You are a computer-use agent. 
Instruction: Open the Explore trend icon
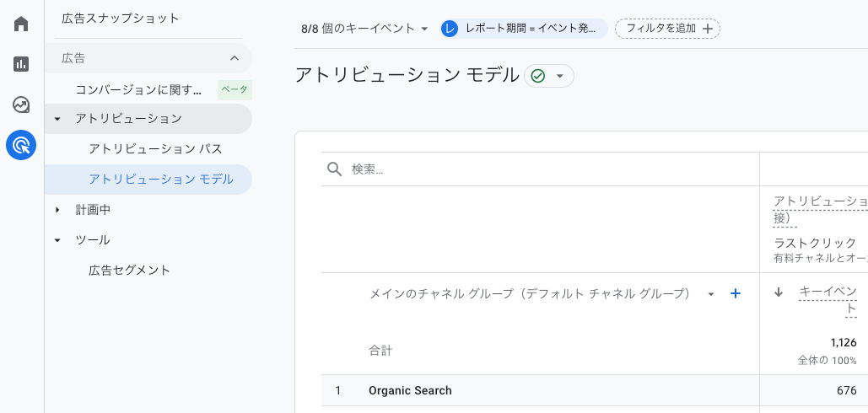21,105
